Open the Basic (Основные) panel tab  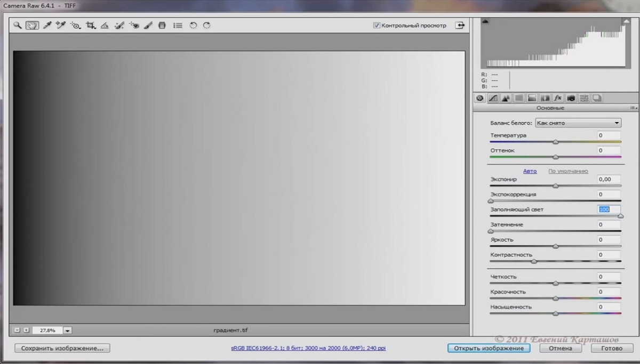tap(479, 98)
